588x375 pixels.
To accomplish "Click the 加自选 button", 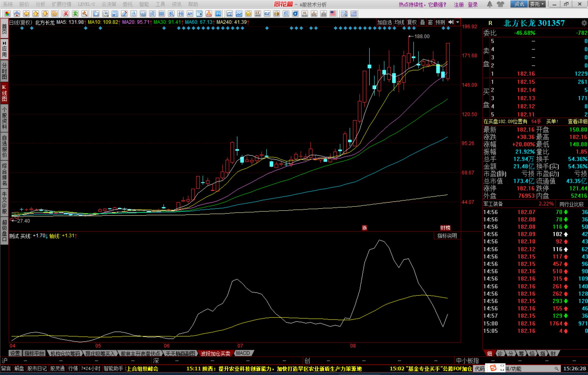I will [384, 22].
